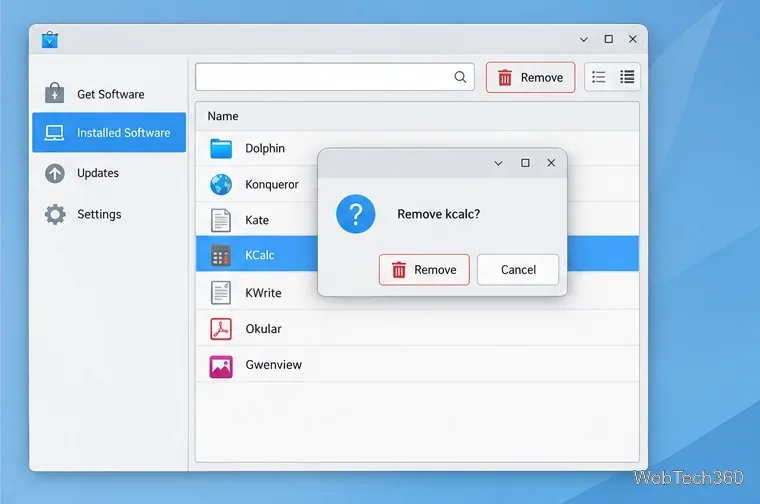Viewport: 760px width, 504px height.
Task: Click the KCalc calculator icon
Action: (x=221, y=255)
